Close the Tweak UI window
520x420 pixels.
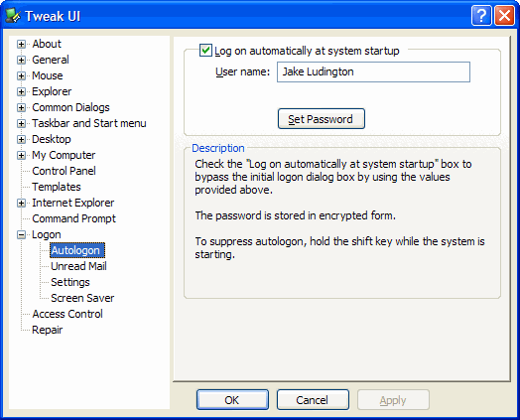(504, 15)
